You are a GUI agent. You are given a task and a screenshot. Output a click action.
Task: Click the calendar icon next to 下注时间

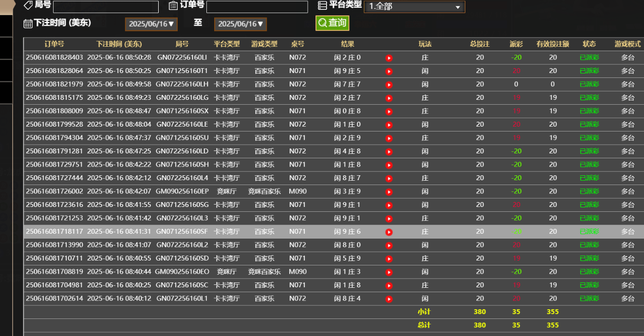27,23
